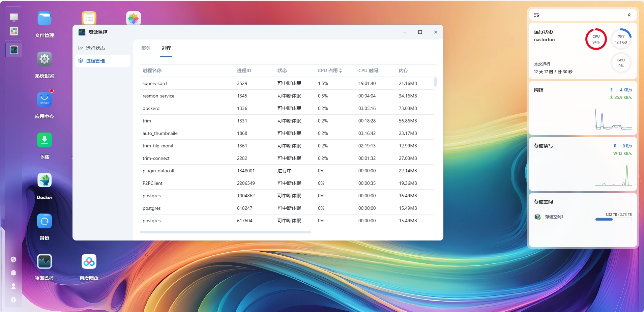The width and height of the screenshot is (644, 312).
Task: Open the 下载 download app icon
Action: (x=45, y=140)
